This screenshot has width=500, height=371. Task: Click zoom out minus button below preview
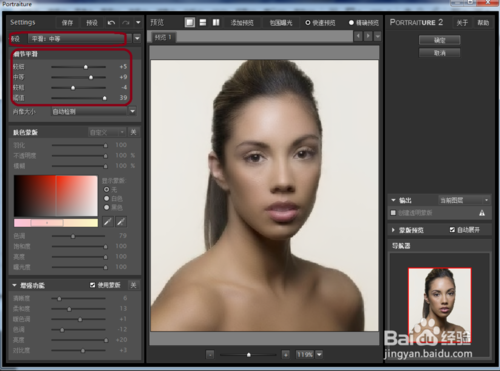[x=210, y=355]
